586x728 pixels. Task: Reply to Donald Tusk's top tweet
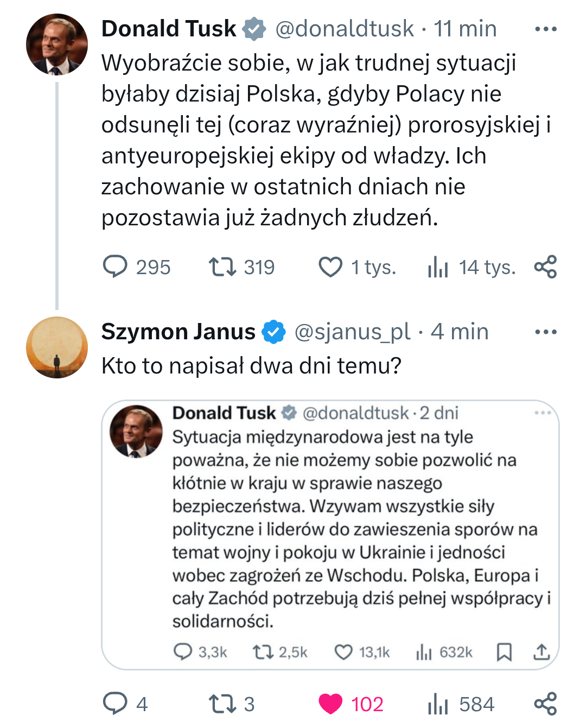tap(115, 267)
